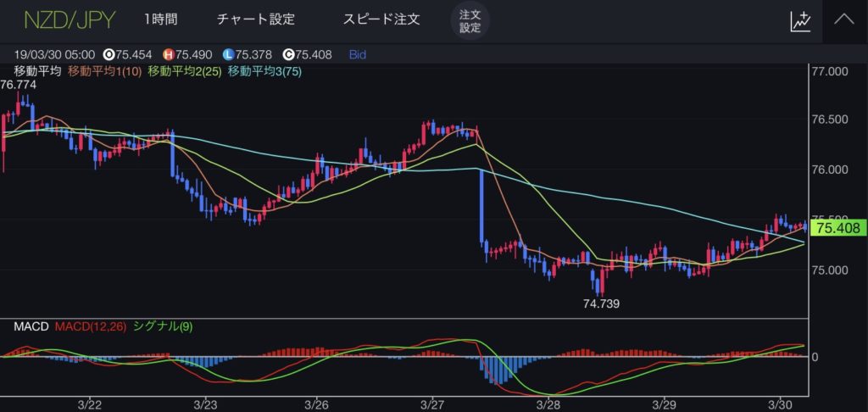Click the 移動平均2(25) legend label

(x=185, y=71)
